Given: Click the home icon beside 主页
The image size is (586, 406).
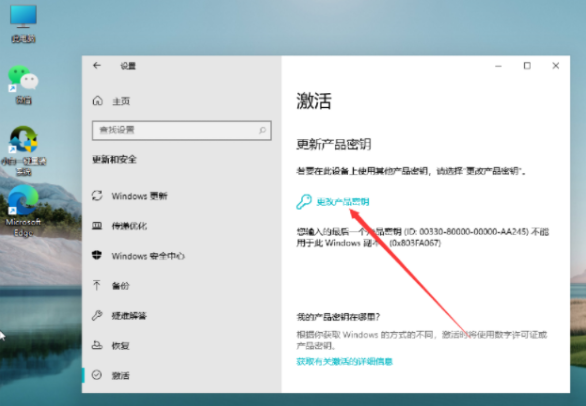Looking at the screenshot, I should pos(97,101).
